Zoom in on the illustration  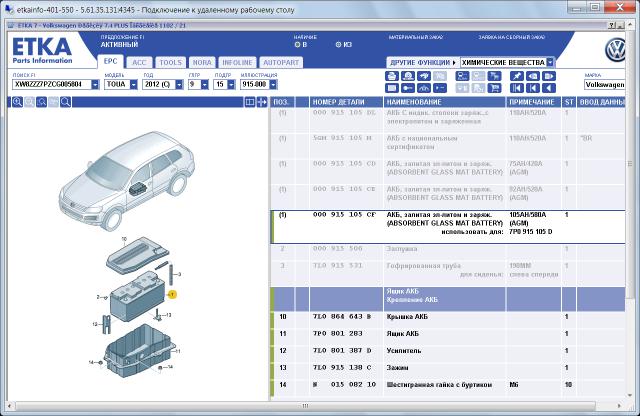point(17,102)
